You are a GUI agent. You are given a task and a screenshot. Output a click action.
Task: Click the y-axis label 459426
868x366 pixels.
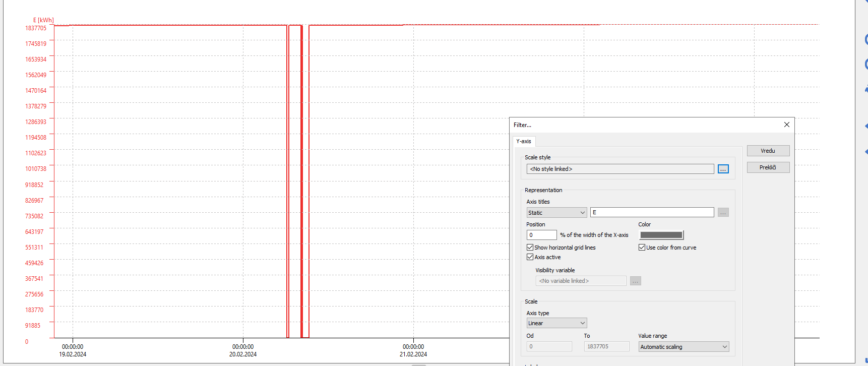[34, 263]
